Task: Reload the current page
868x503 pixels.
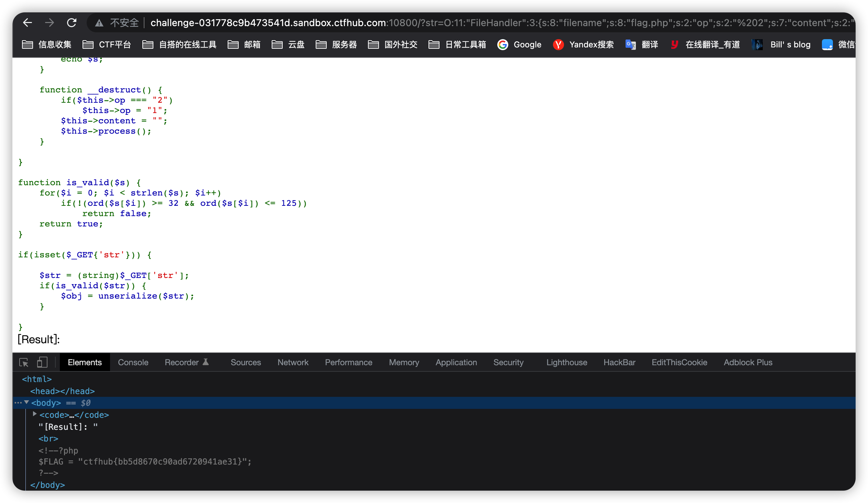Action: click(72, 23)
